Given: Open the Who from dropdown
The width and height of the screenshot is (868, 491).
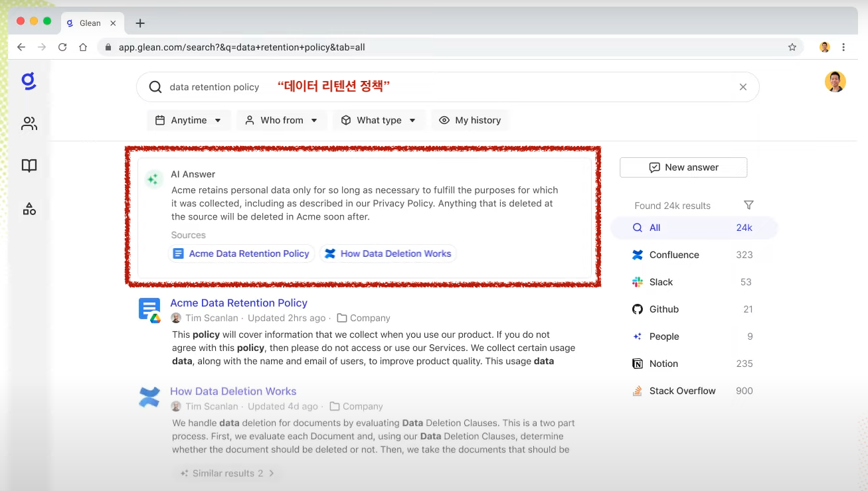Looking at the screenshot, I should (282, 120).
